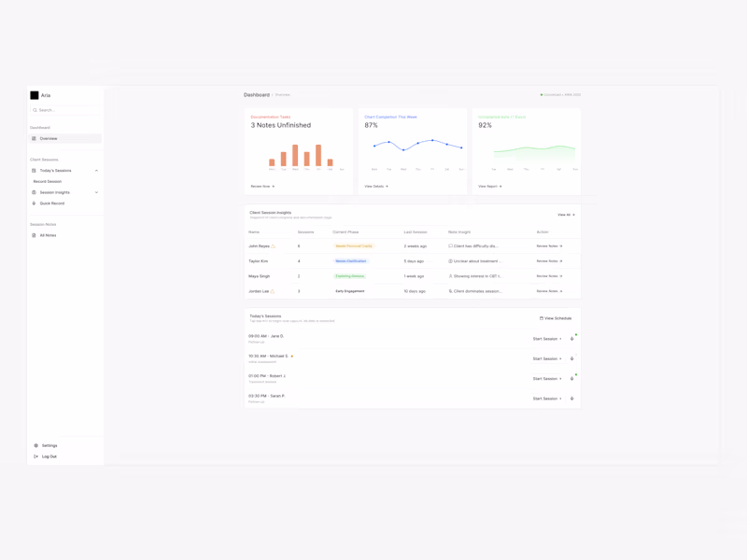Click the warning triangle beside John Reyes
The image size is (747, 560).
(273, 246)
